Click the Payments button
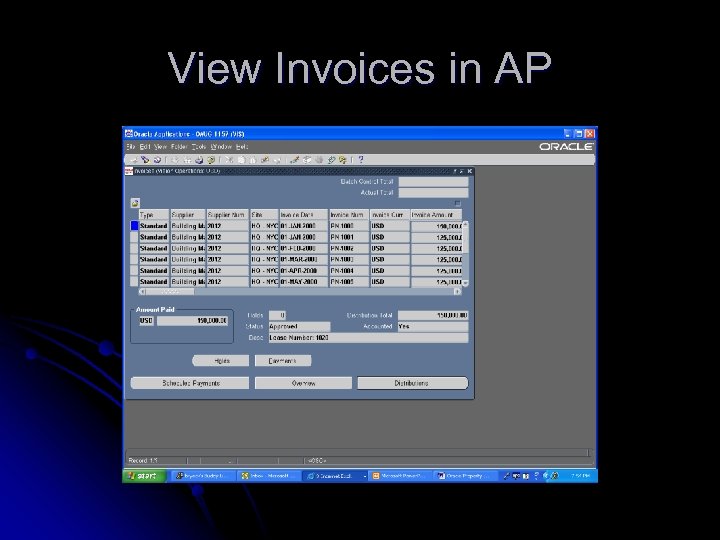 pyautogui.click(x=283, y=360)
